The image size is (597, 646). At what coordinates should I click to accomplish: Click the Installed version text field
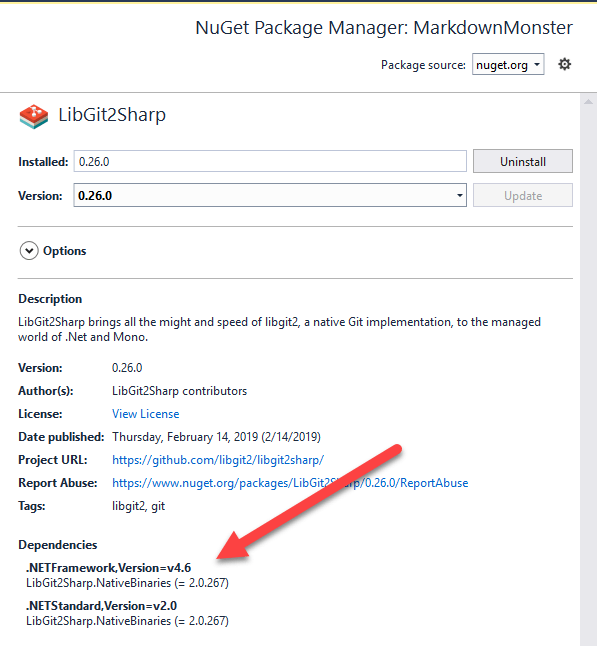[x=270, y=161]
